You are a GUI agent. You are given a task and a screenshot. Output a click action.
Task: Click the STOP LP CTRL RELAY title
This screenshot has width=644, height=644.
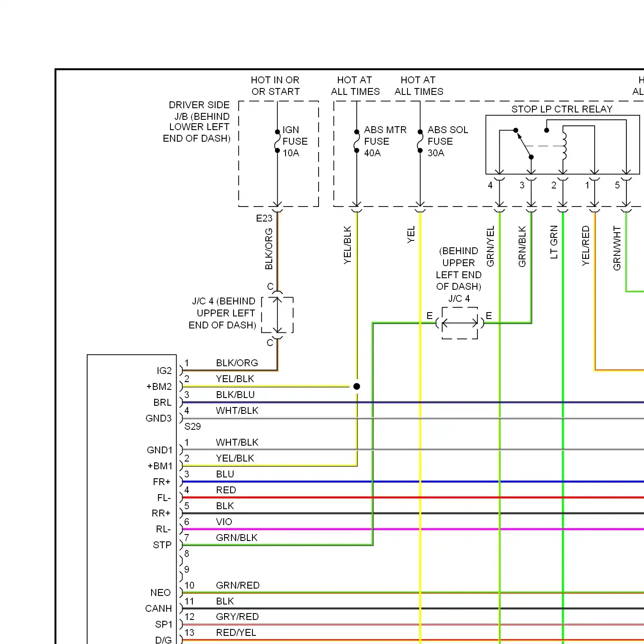pyautogui.click(x=562, y=109)
